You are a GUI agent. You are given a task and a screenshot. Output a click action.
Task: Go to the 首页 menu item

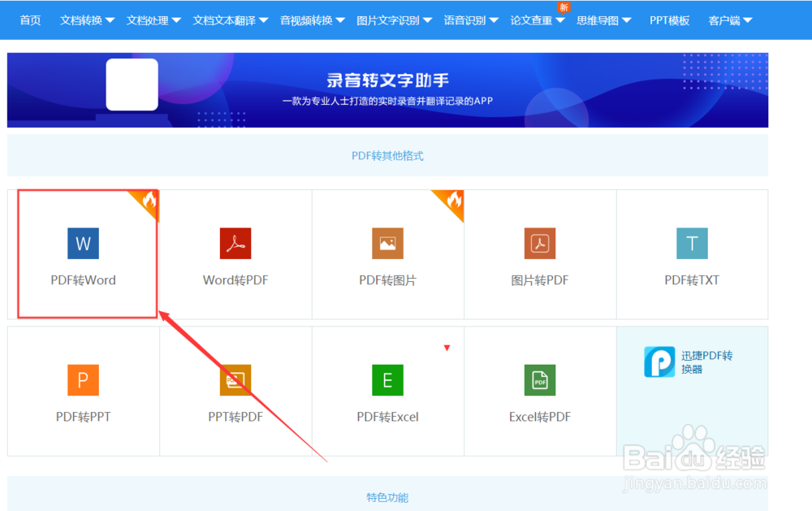pos(30,19)
